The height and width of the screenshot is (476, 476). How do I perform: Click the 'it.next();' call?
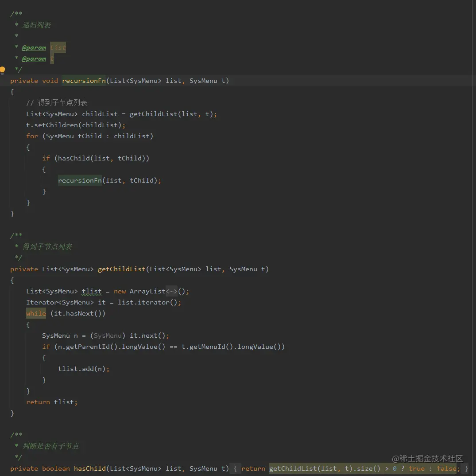point(149,336)
